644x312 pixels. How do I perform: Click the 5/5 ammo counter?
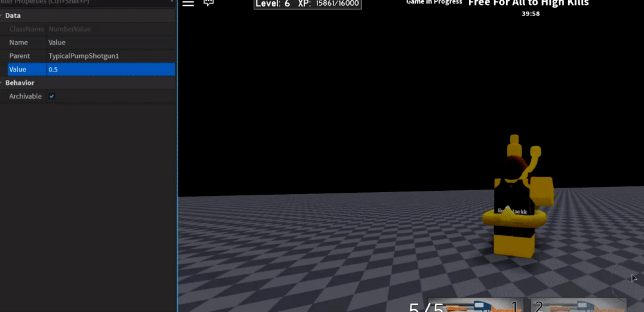(427, 307)
